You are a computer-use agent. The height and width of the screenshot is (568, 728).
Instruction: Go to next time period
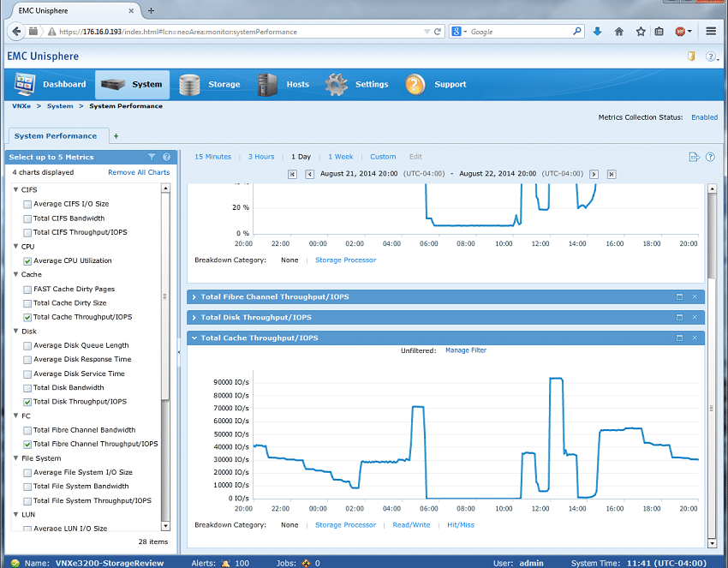pos(594,174)
